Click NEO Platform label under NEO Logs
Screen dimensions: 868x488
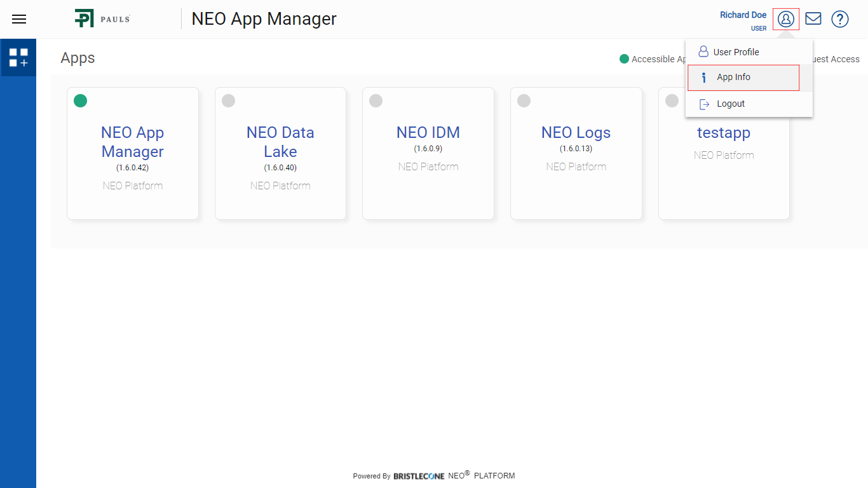[576, 167]
